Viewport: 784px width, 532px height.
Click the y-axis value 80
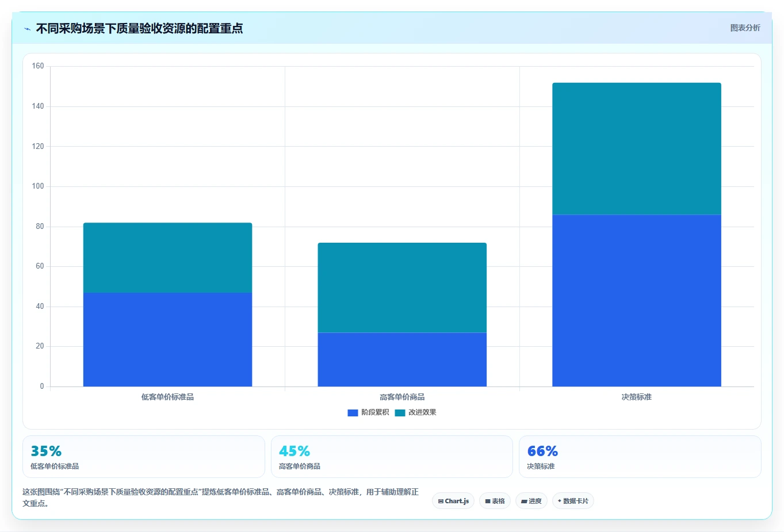[40, 227]
